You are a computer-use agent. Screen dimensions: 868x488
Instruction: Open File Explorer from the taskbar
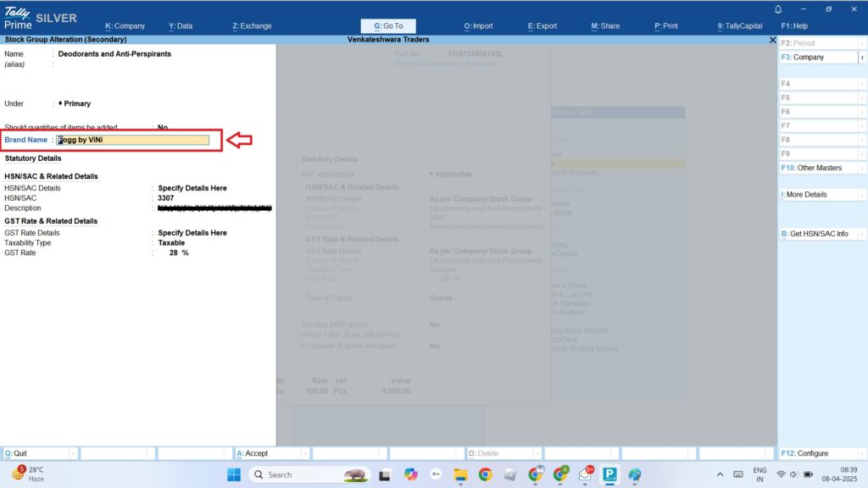[x=462, y=474]
